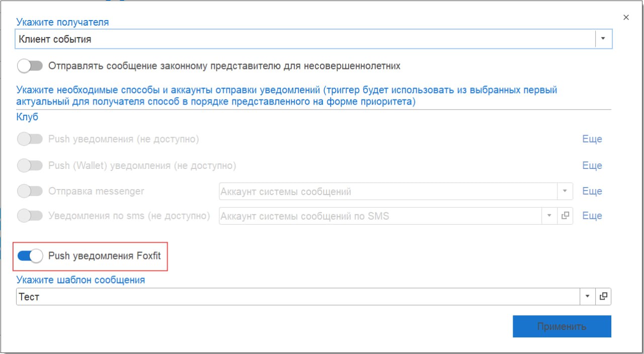The image size is (644, 354).
Task: Click the Укажите шаблон сообщения label
Action: 80,280
